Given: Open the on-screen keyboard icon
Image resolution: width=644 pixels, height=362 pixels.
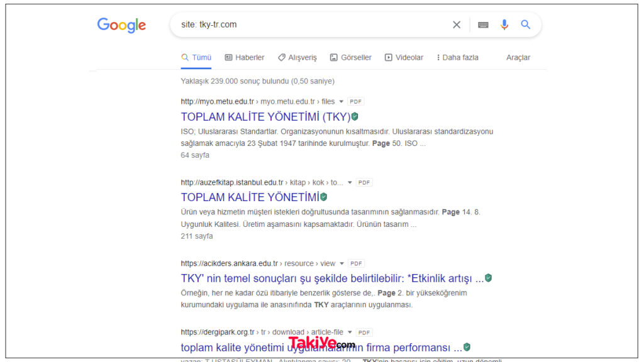Looking at the screenshot, I should [483, 25].
